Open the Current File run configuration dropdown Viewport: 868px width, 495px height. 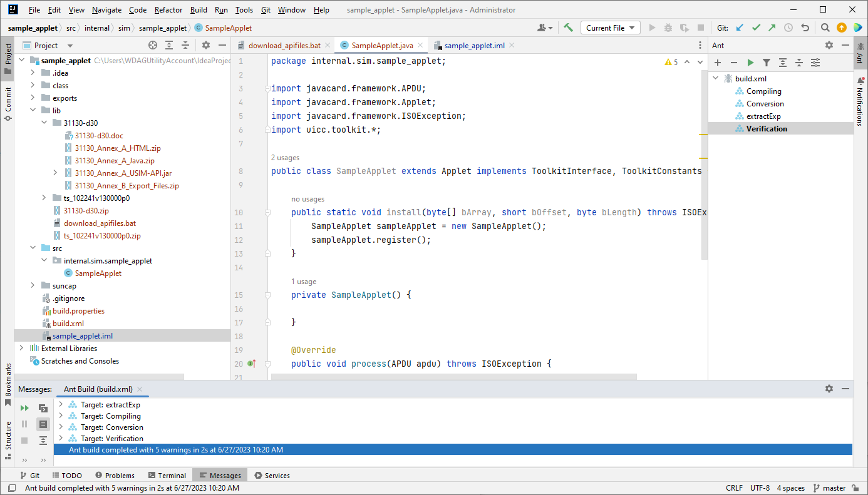tap(610, 28)
